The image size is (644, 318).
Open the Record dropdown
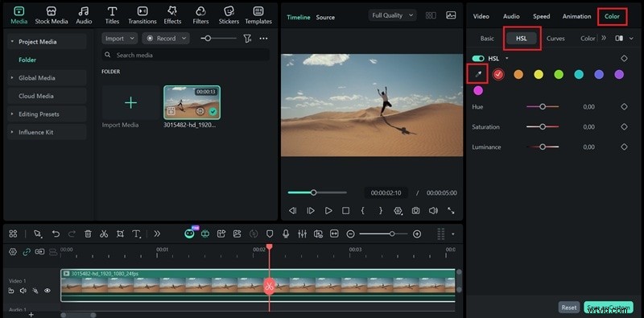point(166,38)
